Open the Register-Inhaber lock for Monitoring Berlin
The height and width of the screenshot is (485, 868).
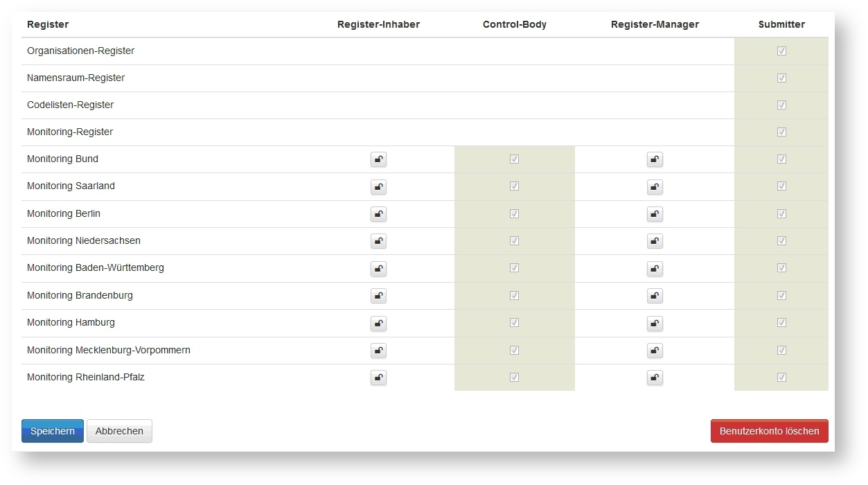click(378, 213)
